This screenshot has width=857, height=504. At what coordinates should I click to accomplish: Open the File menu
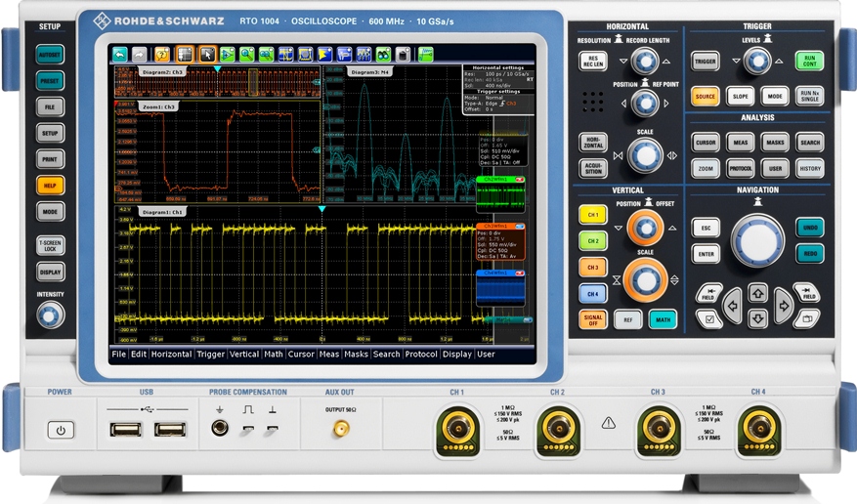118,355
